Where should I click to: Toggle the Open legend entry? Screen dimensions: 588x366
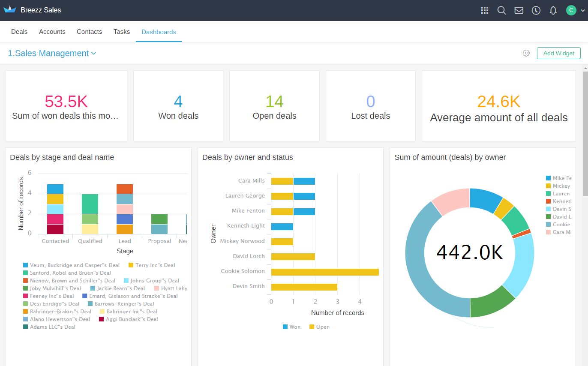tap(319, 327)
